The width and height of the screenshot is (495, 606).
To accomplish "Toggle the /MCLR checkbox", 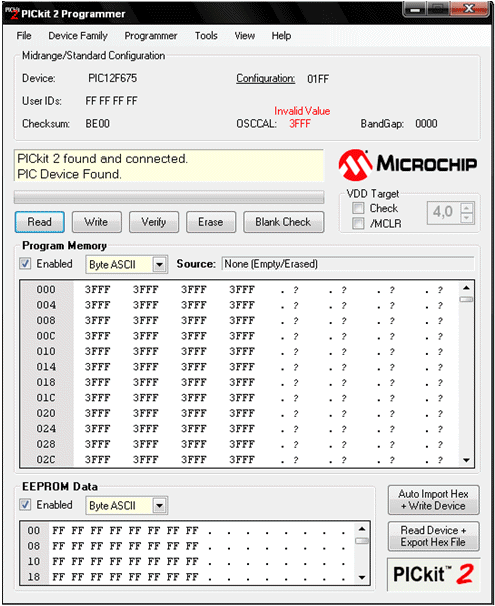I will (x=358, y=223).
